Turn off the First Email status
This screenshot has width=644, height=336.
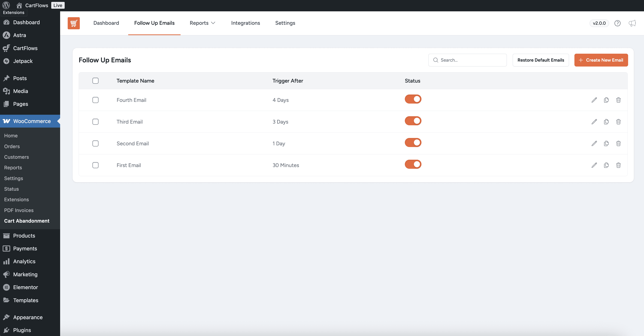tap(413, 164)
